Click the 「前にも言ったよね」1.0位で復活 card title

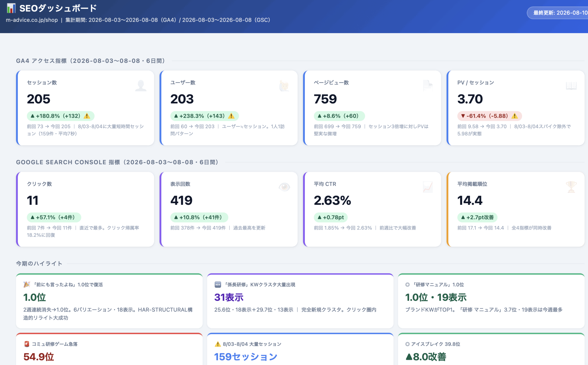point(68,285)
